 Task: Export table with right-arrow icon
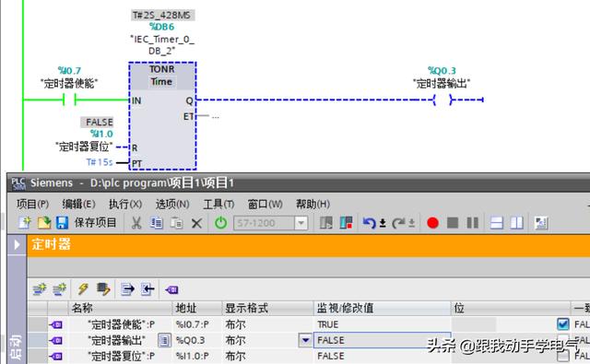click(127, 289)
